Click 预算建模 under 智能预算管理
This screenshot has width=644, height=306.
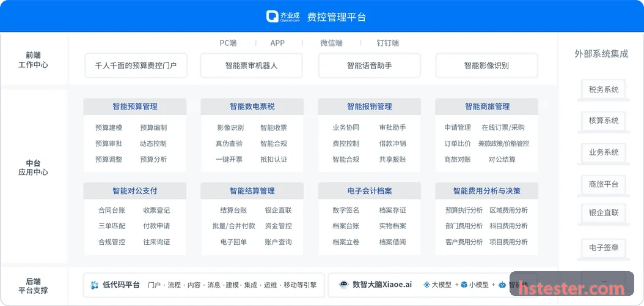[x=108, y=128]
